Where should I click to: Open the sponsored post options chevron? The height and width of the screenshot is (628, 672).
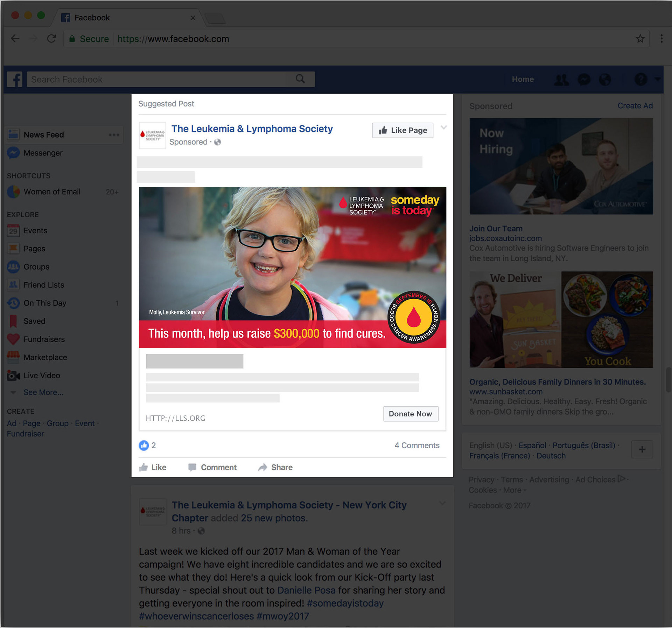443,127
